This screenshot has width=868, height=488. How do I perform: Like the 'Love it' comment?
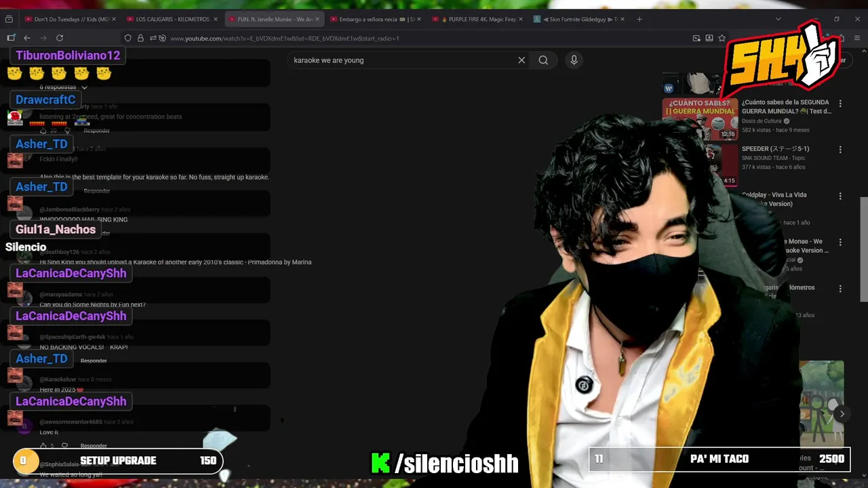click(x=43, y=446)
